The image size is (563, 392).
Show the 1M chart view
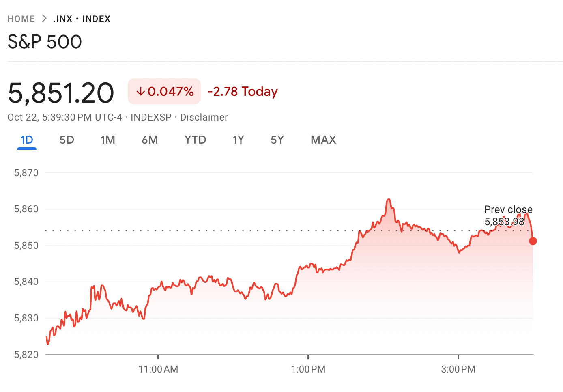[108, 140]
